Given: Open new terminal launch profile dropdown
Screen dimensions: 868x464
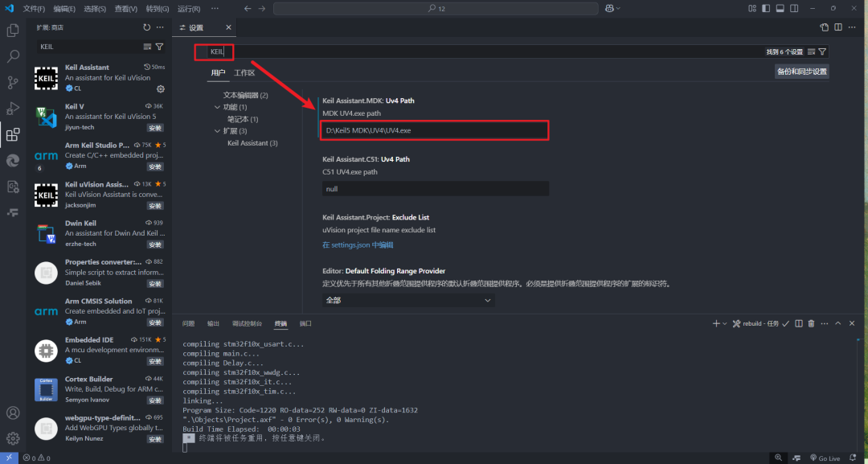Looking at the screenshot, I should tap(725, 323).
